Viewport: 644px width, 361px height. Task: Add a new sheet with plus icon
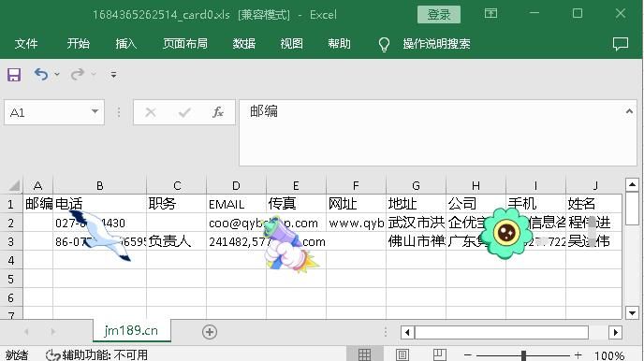pos(210,332)
